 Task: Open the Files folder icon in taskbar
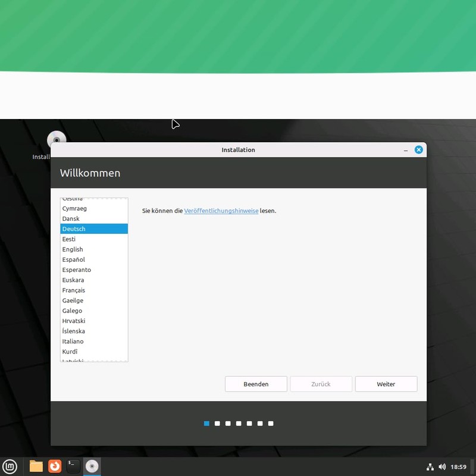[35, 466]
